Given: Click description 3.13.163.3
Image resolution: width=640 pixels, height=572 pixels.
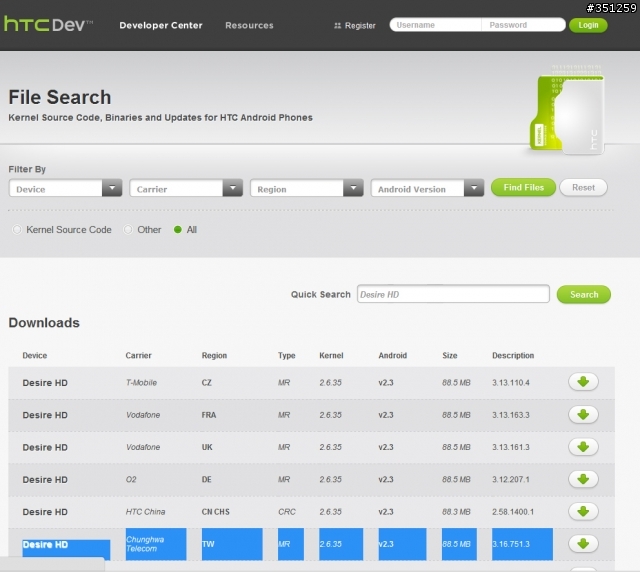Looking at the screenshot, I should click(511, 415).
